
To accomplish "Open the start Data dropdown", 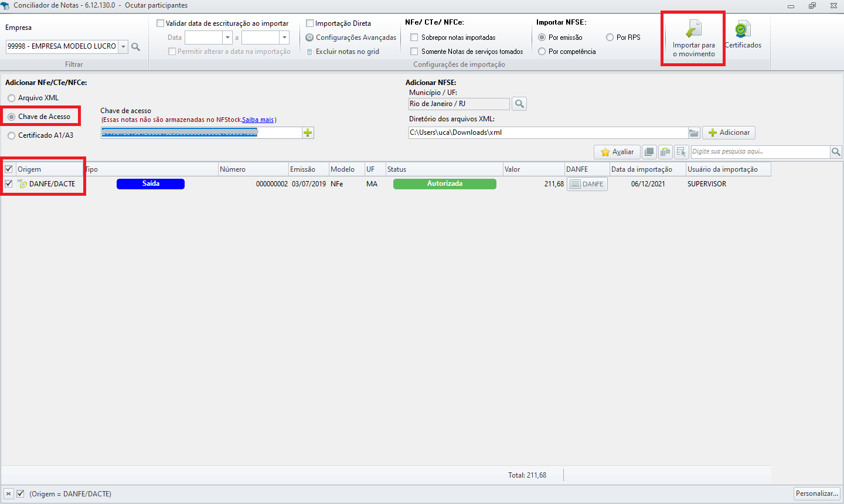I will (227, 38).
